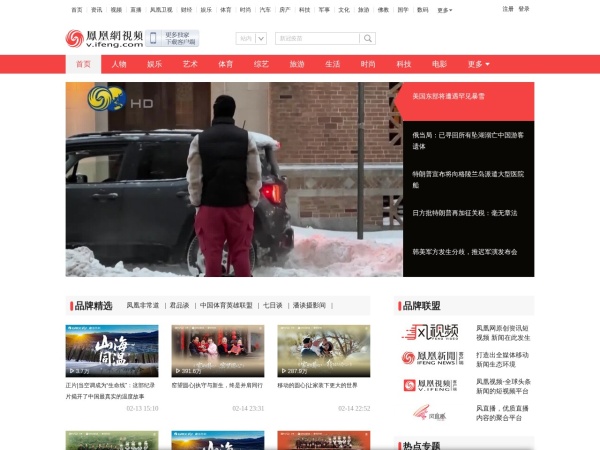Click the 登录 link
This screenshot has height=450, width=600.
(524, 9)
